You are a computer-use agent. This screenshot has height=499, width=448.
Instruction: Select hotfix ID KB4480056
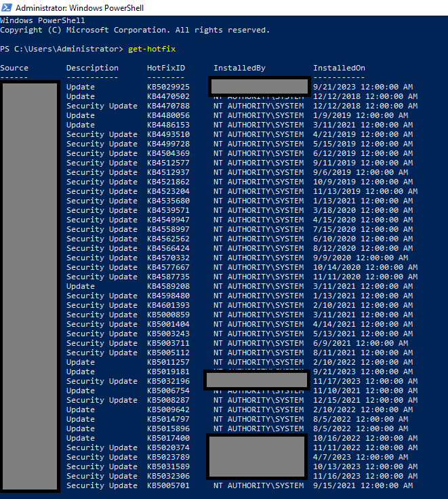[x=168, y=115]
